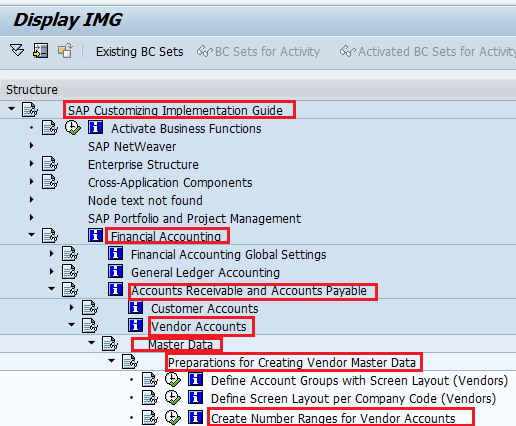Expand the Customer Accounts node
This screenshot has height=426, width=516.
(72, 307)
